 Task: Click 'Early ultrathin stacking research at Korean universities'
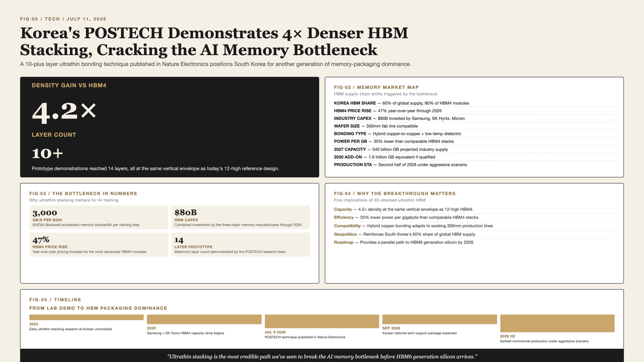pyautogui.click(x=70, y=329)
